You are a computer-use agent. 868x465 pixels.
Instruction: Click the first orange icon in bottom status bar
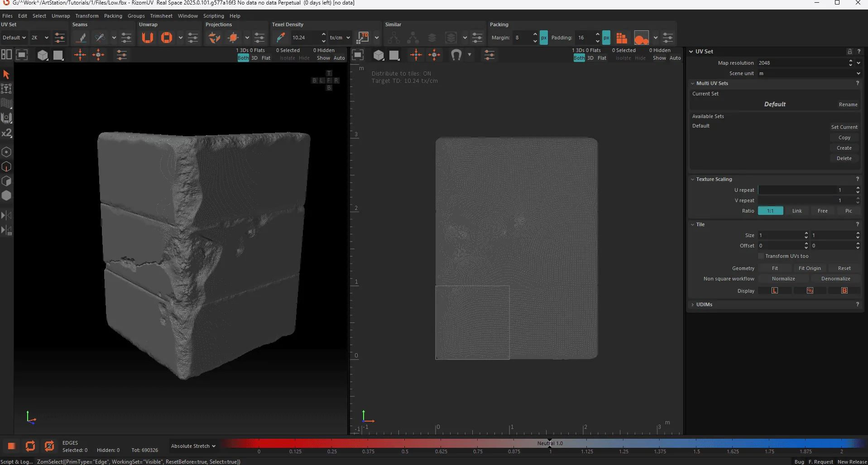pyautogui.click(x=12, y=446)
